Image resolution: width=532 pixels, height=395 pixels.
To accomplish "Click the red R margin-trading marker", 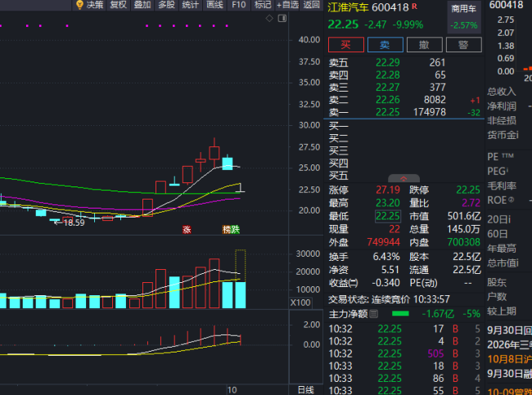I will pos(414,6).
